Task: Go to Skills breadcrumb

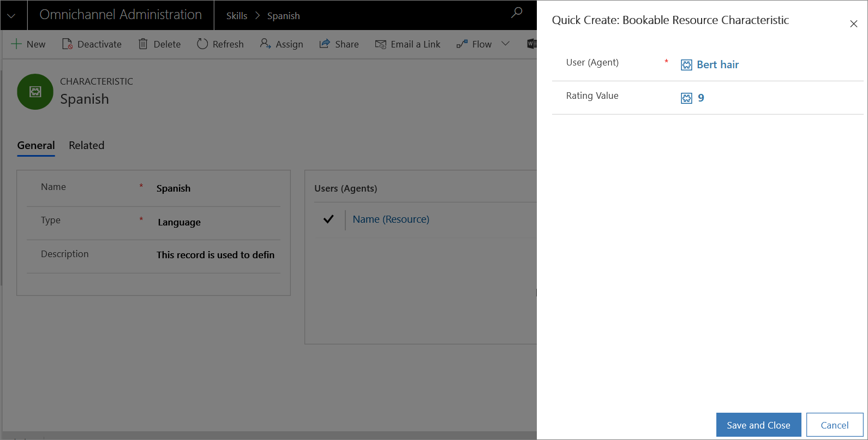Action: pyautogui.click(x=237, y=16)
